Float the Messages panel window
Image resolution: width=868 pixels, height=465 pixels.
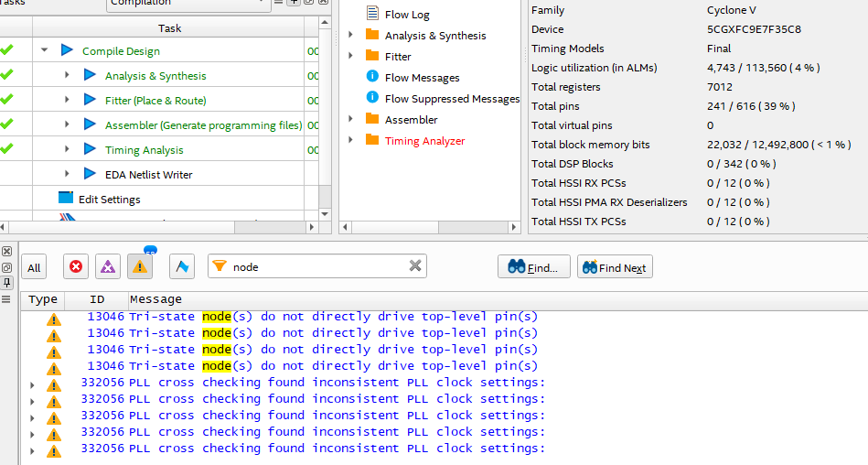[x=6, y=267]
